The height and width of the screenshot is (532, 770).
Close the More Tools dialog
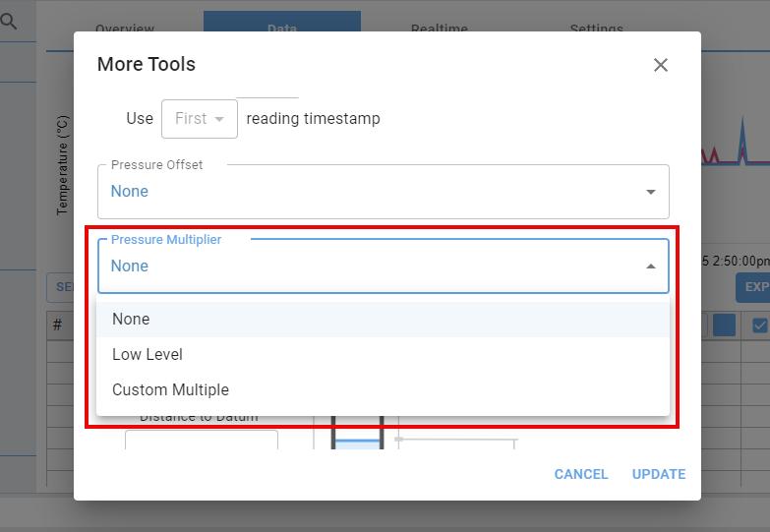(x=660, y=65)
